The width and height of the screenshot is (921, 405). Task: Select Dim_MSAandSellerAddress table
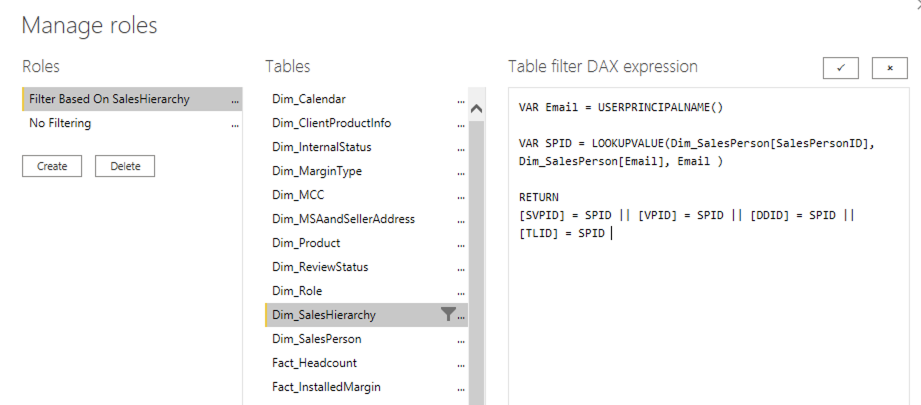point(367,219)
